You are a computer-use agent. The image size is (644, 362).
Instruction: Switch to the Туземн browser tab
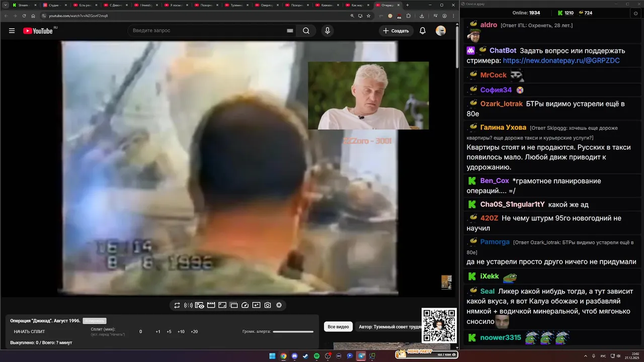[236, 5]
